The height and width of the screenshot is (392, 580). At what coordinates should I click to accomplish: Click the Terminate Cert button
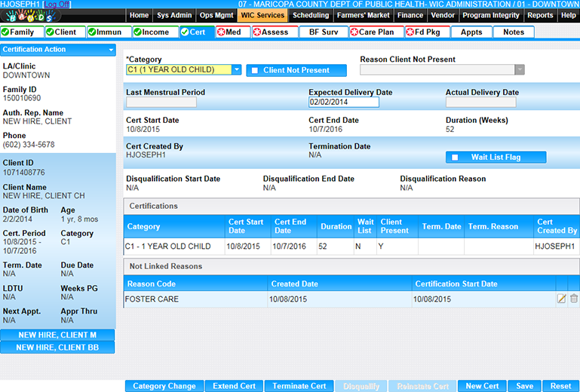299,386
